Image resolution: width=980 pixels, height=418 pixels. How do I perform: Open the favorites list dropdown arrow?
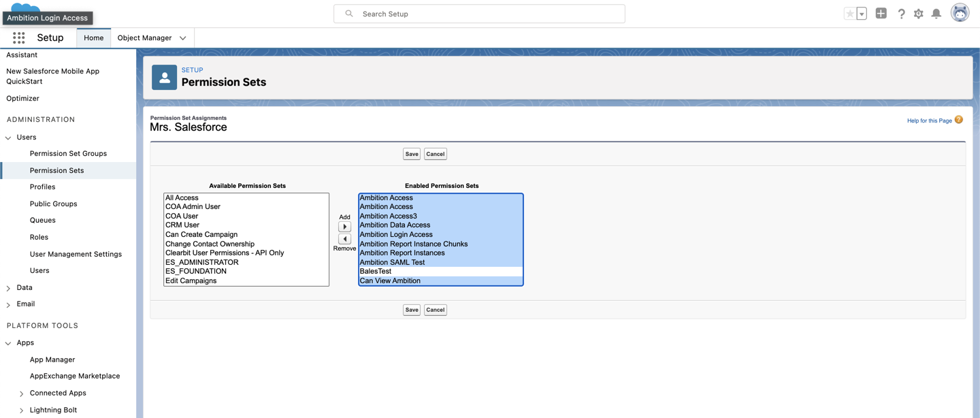(x=862, y=14)
